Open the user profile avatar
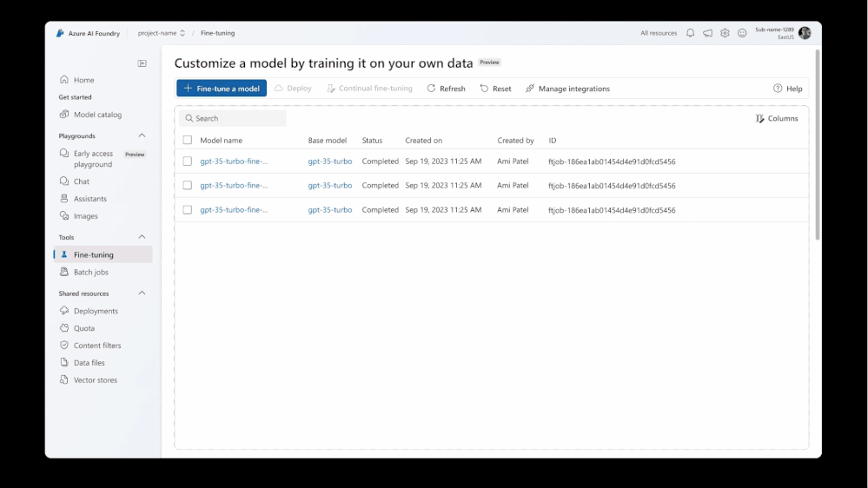 tap(805, 33)
